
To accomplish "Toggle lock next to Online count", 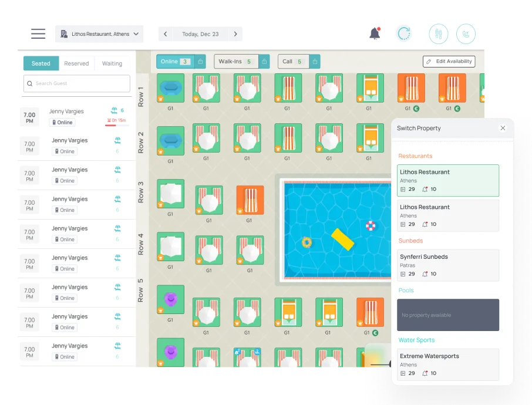I will pyautogui.click(x=200, y=62).
